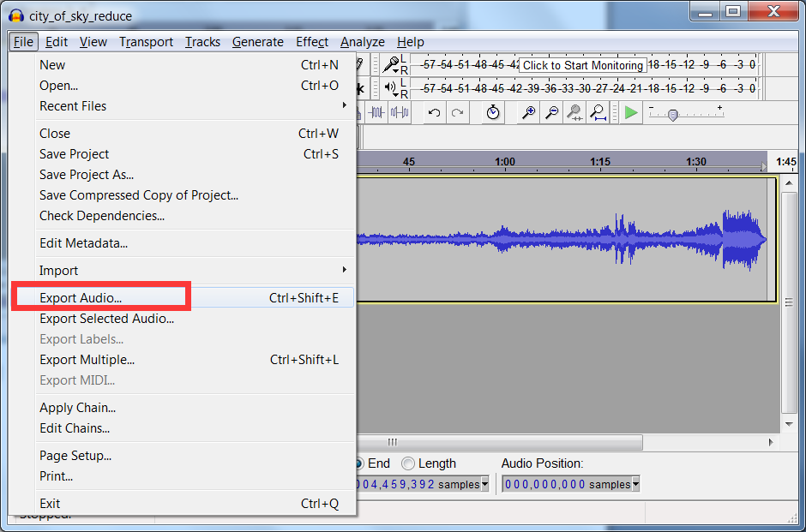Select the Length radio button
This screenshot has width=806, height=532.
[409, 463]
